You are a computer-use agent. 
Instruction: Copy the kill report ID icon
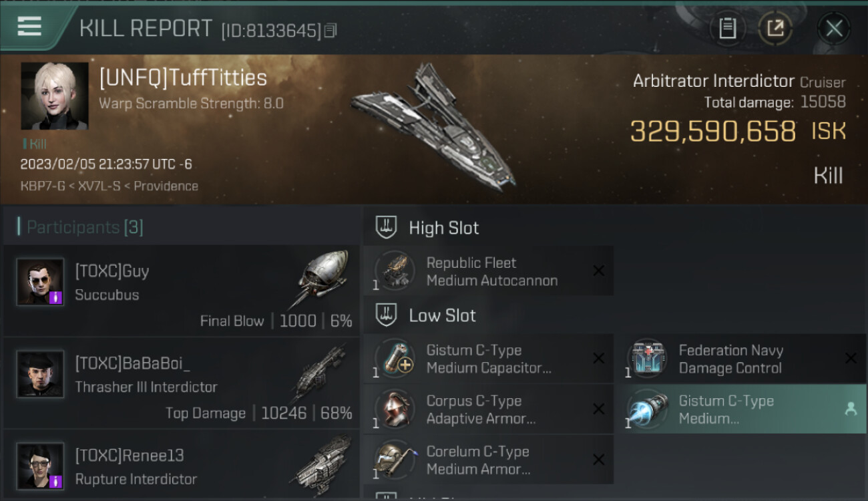click(x=331, y=30)
